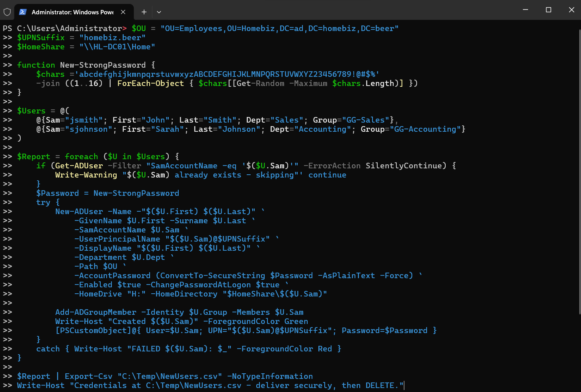Click the terminal's vertical scrollbar
The height and width of the screenshot is (392, 581).
(x=579, y=171)
